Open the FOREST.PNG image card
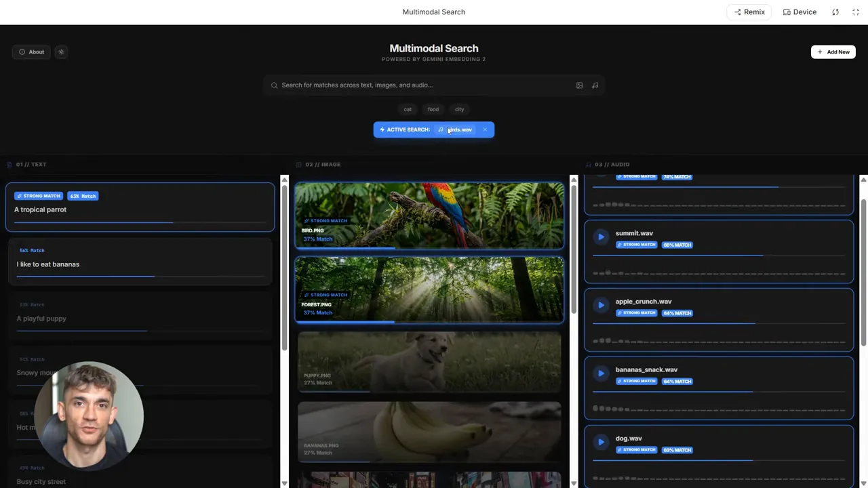The image size is (868, 488). pos(429,289)
